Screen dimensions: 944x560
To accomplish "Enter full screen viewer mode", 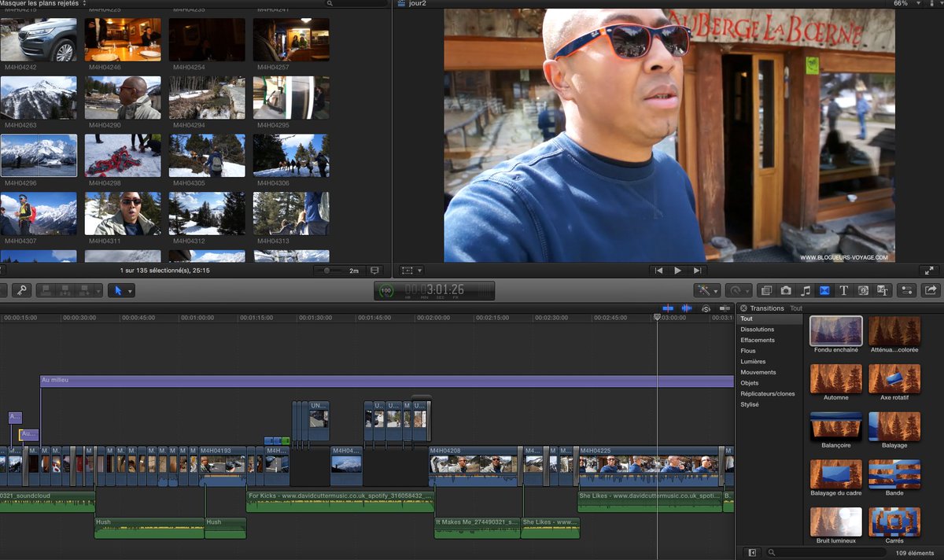I will pyautogui.click(x=929, y=271).
